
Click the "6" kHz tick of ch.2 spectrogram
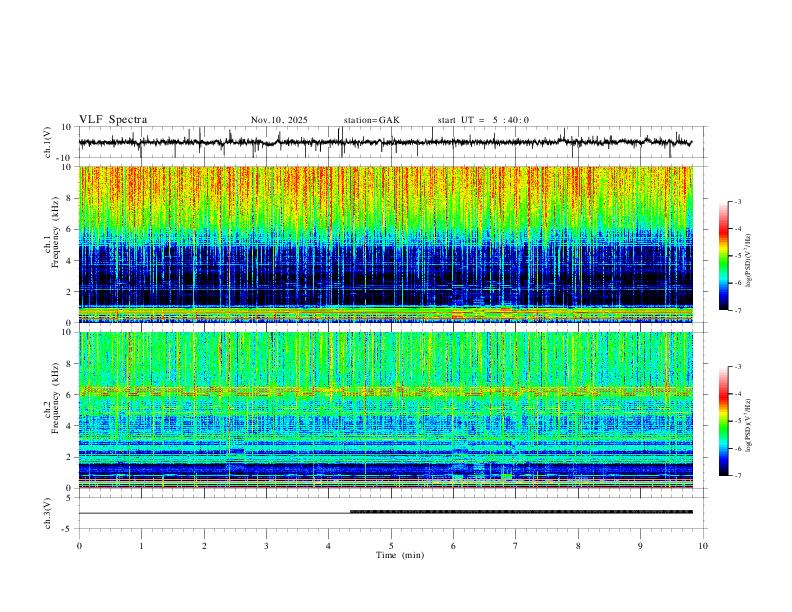point(70,395)
